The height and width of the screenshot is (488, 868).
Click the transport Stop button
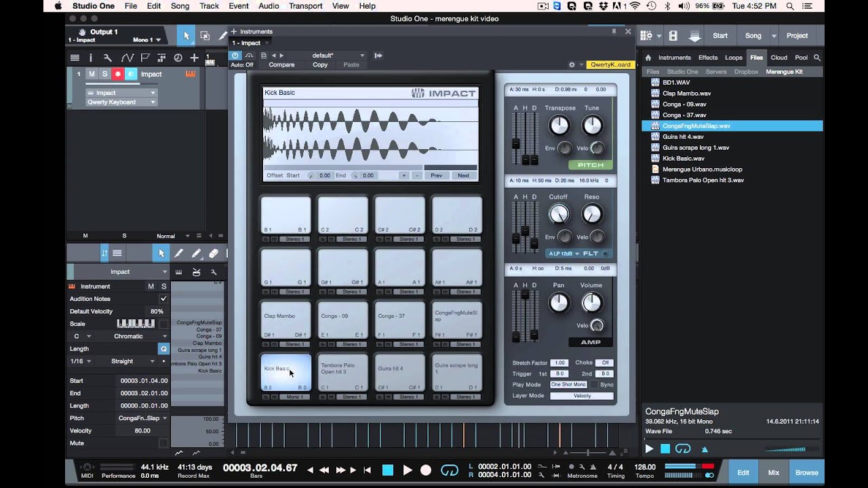coord(388,470)
